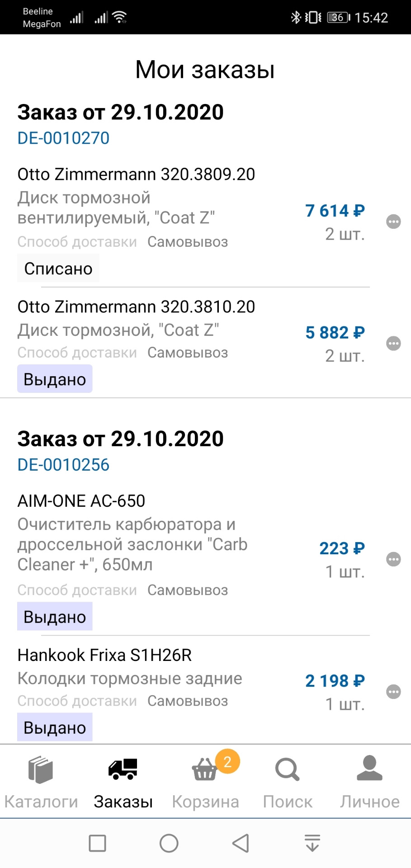Image resolution: width=411 pixels, height=868 pixels.
Task: Open the Каталоги books icon
Action: [x=41, y=769]
